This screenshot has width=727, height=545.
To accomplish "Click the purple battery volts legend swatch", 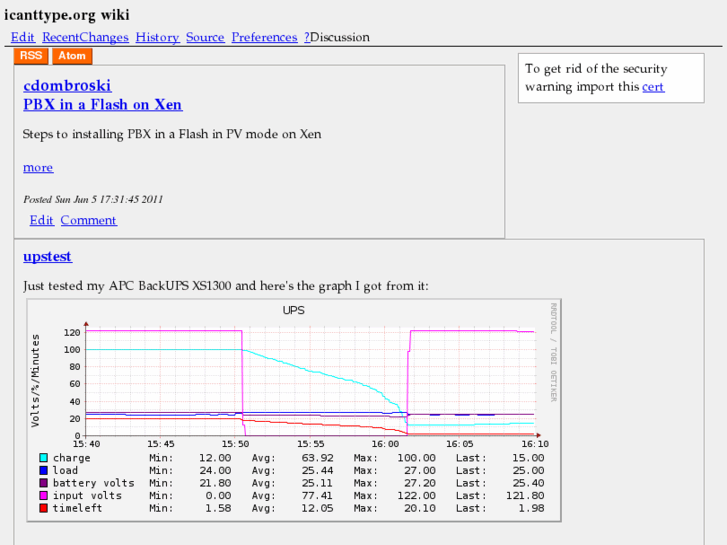I will (44, 483).
